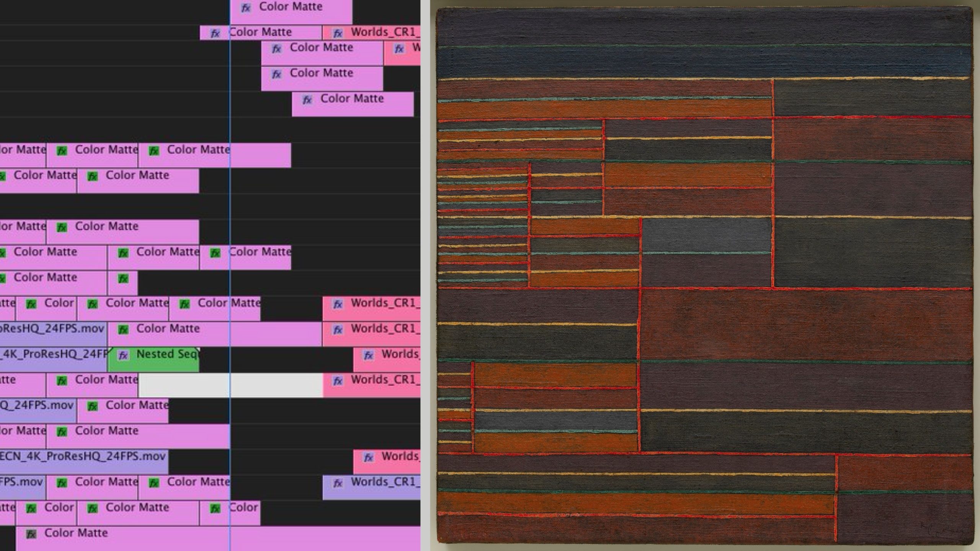Select the green Nested Sequence clip
980x551 pixels.
[154, 360]
